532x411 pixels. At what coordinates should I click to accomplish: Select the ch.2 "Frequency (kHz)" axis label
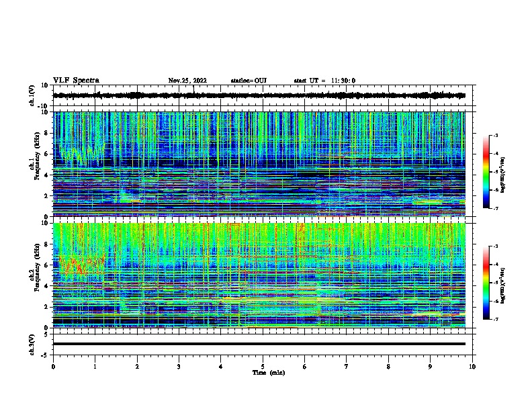pos(37,267)
